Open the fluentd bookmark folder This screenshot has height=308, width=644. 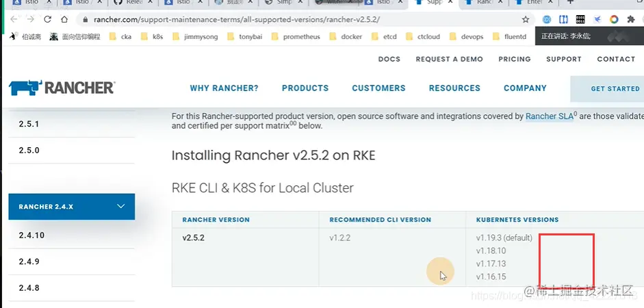pyautogui.click(x=509, y=36)
